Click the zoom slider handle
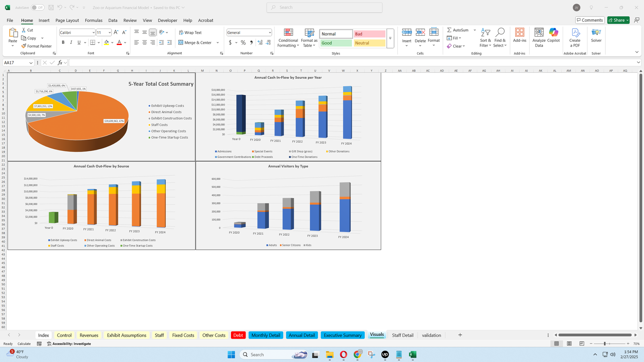Viewport: 644px width, 362px height. [x=605, y=344]
